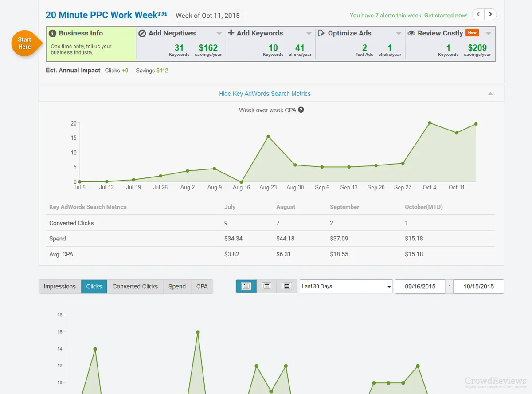Click the Business Info icon

(x=52, y=33)
